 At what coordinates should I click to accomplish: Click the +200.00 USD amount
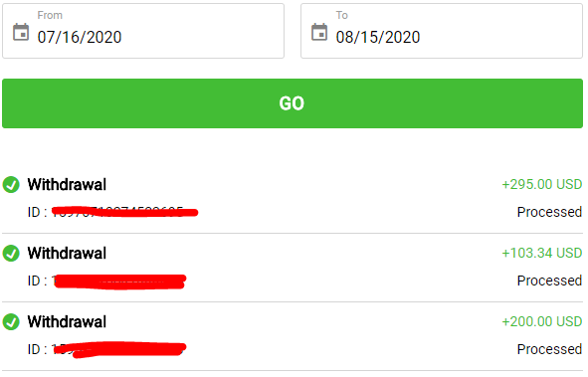(542, 321)
